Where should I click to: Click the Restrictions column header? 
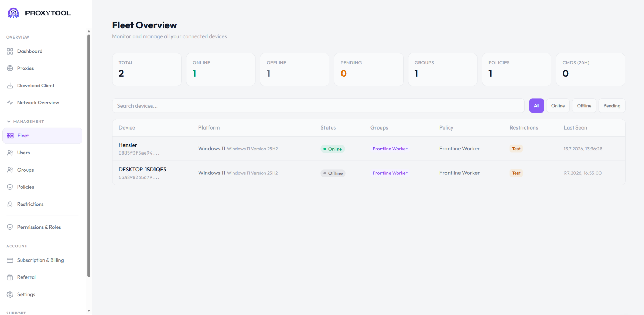pos(524,128)
